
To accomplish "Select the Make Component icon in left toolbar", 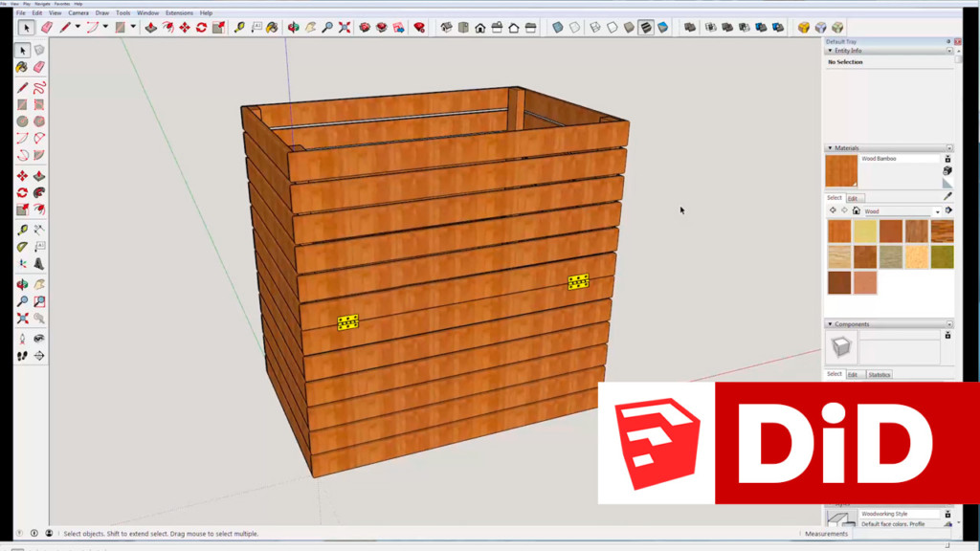I will pos(39,50).
